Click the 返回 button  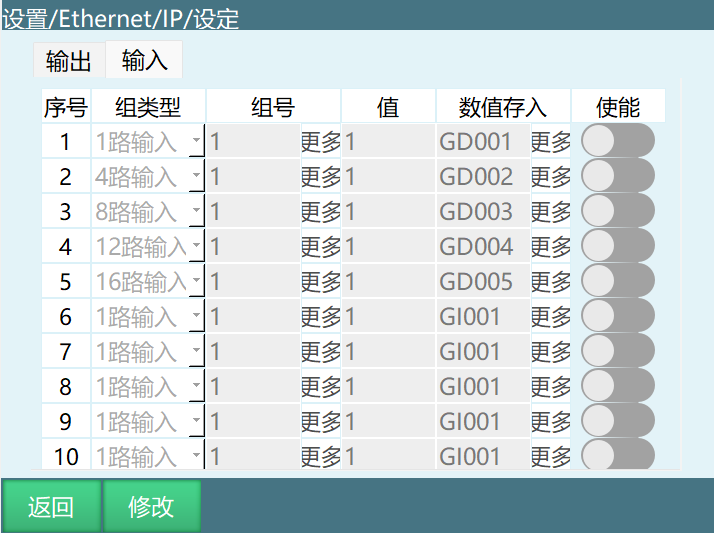point(51,507)
